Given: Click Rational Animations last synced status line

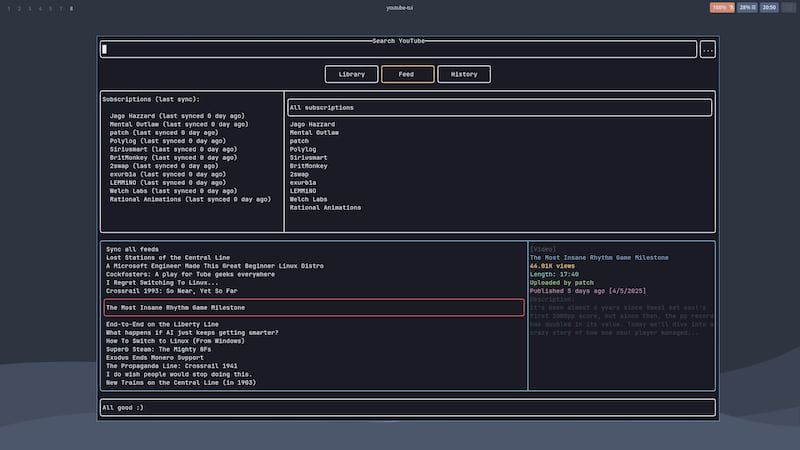Looking at the screenshot, I should pyautogui.click(x=190, y=199).
